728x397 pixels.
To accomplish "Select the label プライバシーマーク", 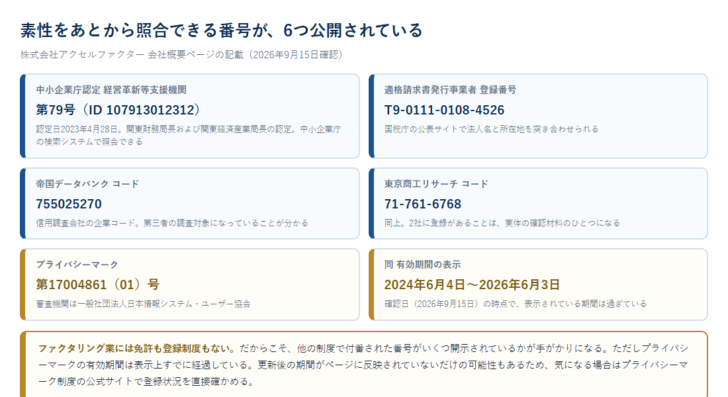I will pos(77,265).
